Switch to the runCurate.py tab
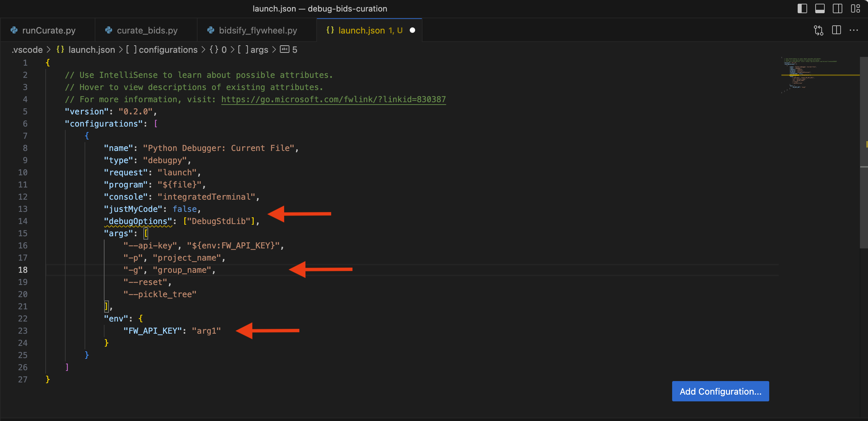Image resolution: width=868 pixels, height=421 pixels. [x=47, y=30]
